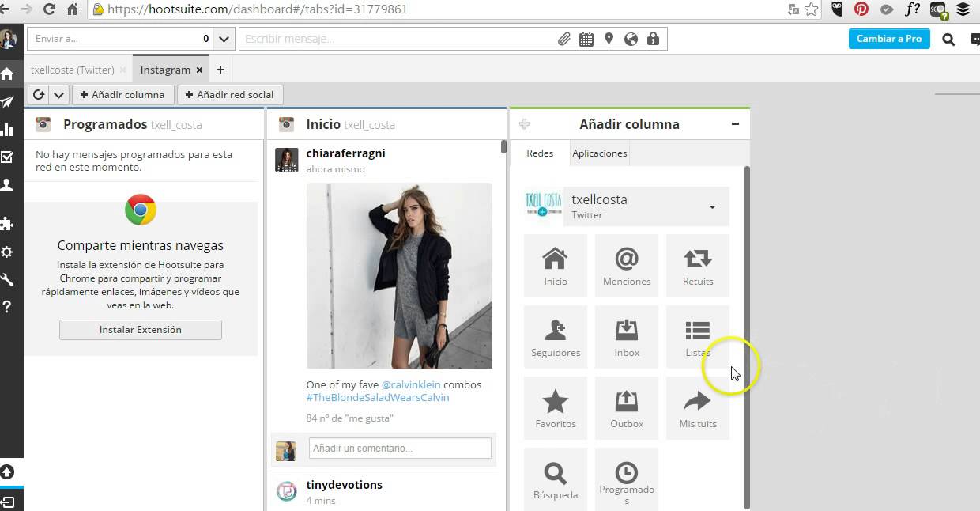Click the Inicio column scrollbar
Viewport: 980px width, 511px height.
coord(503,147)
